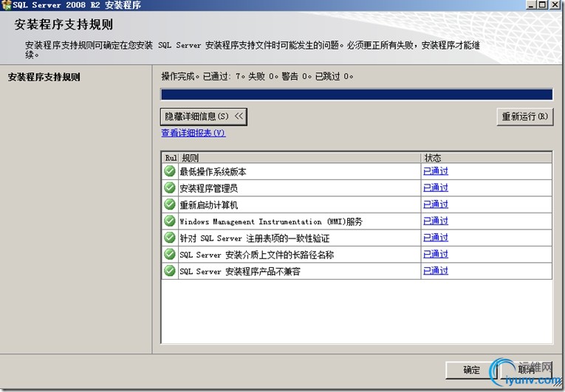Close the SQL Server installer window

(x=555, y=4)
